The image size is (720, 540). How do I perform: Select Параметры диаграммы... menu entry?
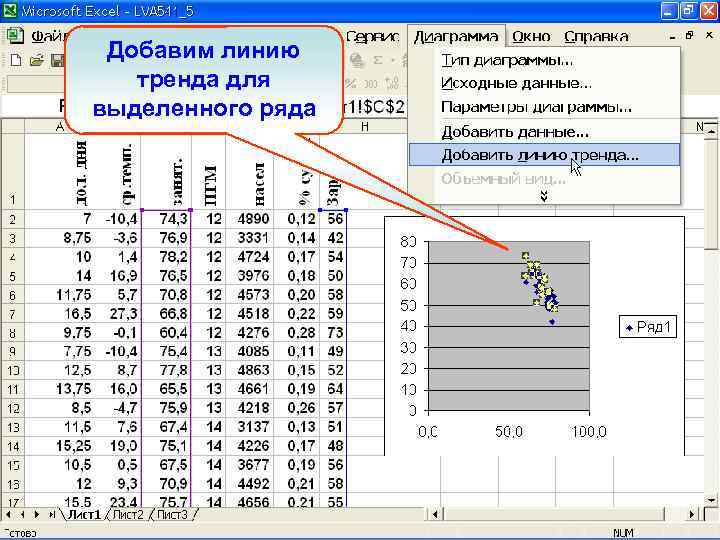pyautogui.click(x=544, y=107)
